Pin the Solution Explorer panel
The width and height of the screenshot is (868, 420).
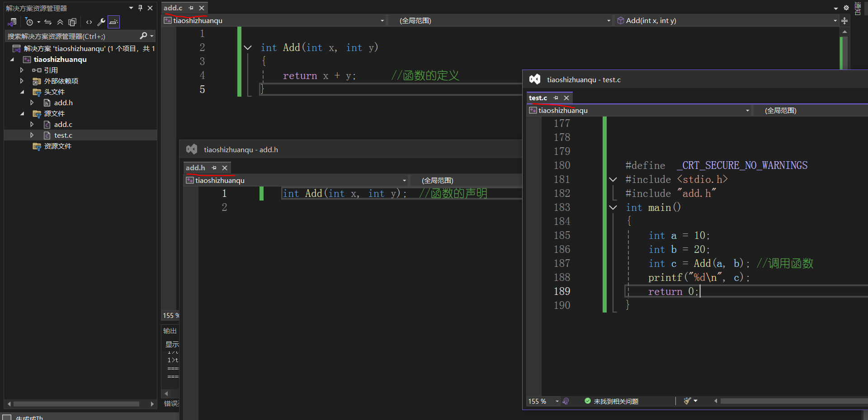coord(141,8)
